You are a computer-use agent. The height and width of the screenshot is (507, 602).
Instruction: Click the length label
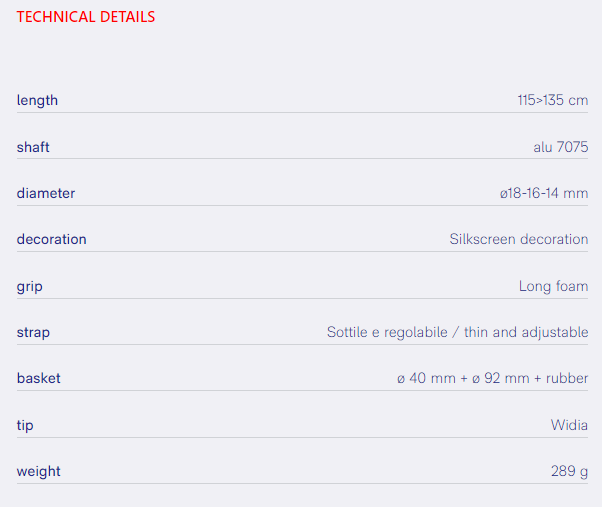pyautogui.click(x=37, y=100)
